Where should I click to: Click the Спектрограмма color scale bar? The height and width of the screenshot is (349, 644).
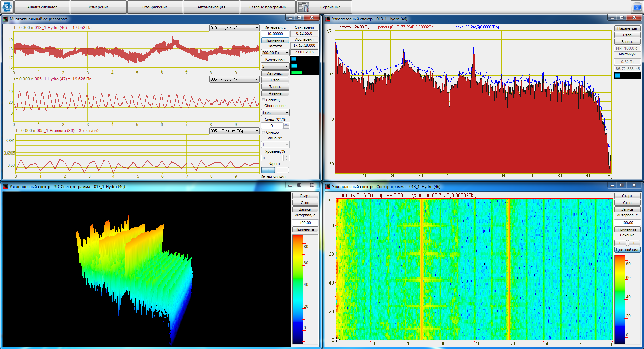tap(620, 299)
